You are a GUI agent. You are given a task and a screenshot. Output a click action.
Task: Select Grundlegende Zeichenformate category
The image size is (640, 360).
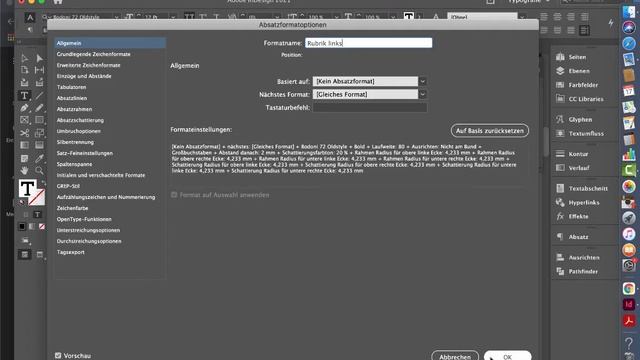[x=93, y=54]
